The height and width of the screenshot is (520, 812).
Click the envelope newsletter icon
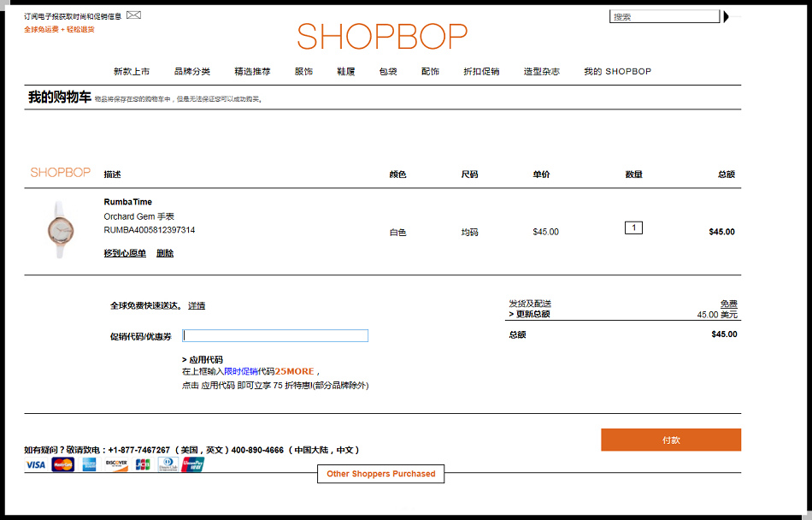pyautogui.click(x=133, y=15)
